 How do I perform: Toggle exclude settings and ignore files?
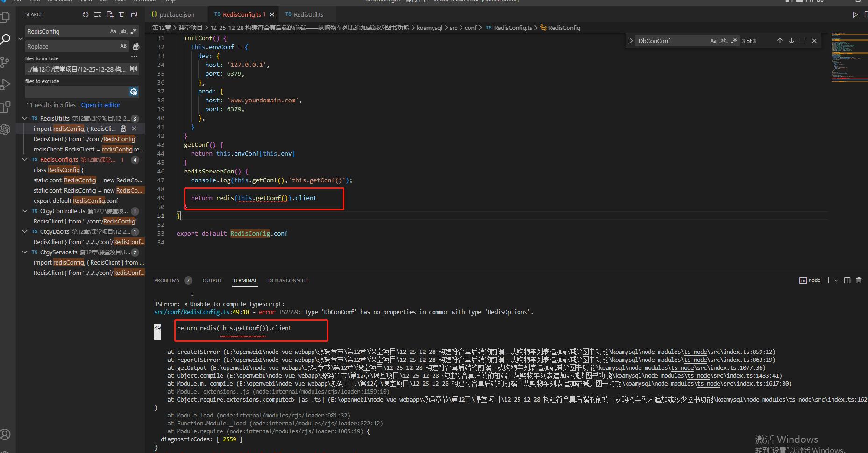tap(134, 92)
